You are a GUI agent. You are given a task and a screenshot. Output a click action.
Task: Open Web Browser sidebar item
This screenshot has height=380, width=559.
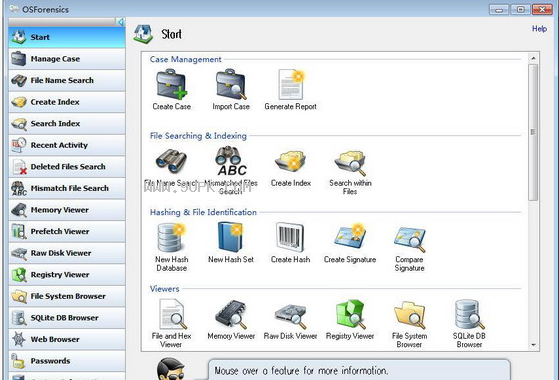pos(67,339)
